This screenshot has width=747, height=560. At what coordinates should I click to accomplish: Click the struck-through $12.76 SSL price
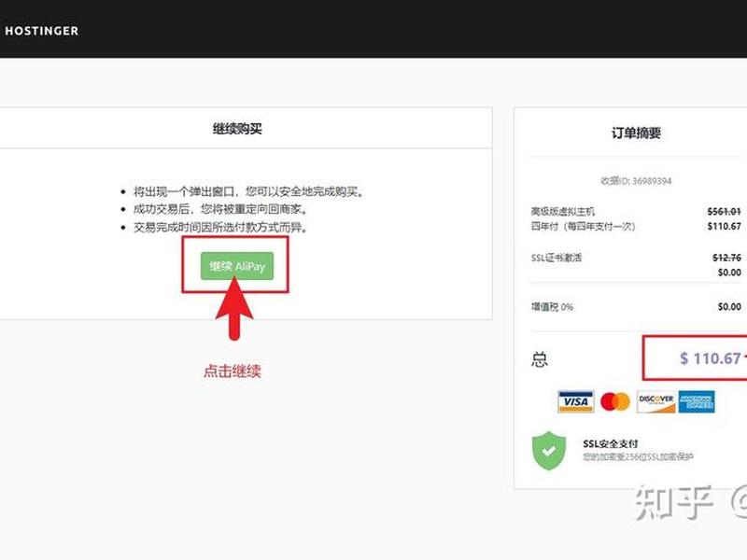pyautogui.click(x=726, y=258)
